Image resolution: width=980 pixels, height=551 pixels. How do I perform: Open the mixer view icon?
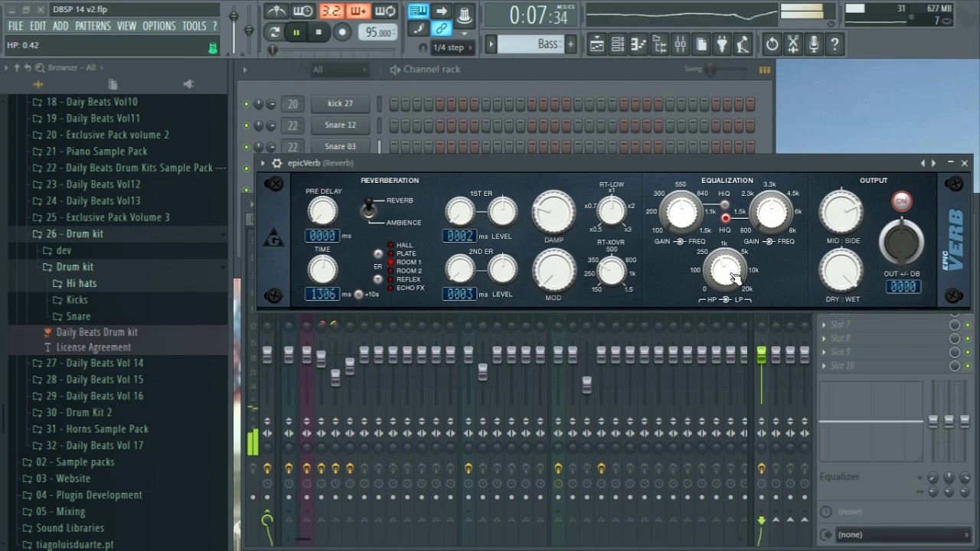pyautogui.click(x=680, y=44)
